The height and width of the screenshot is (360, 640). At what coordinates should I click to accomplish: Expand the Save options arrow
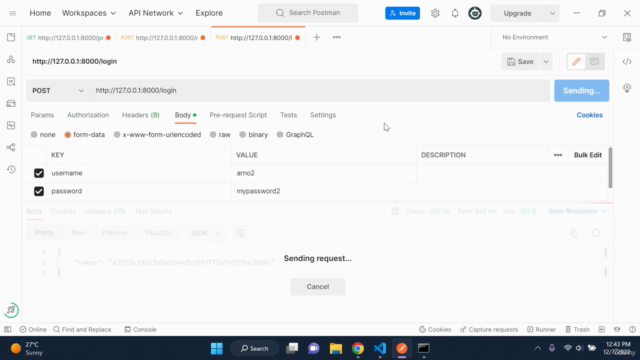(x=546, y=62)
